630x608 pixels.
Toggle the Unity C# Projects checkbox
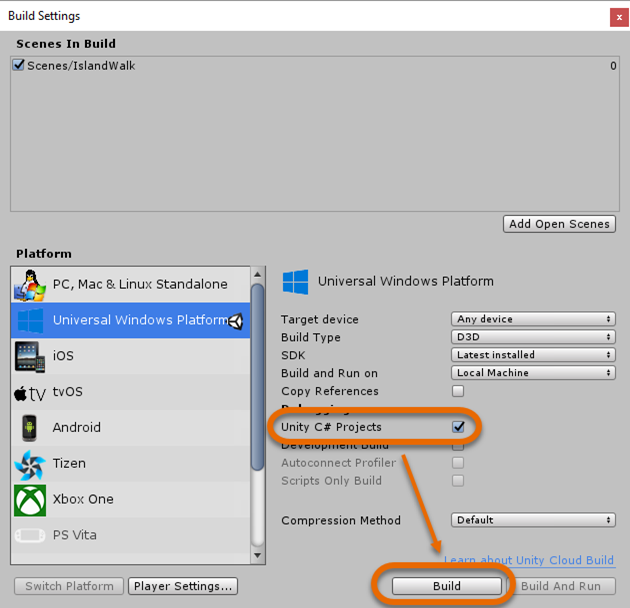click(458, 427)
